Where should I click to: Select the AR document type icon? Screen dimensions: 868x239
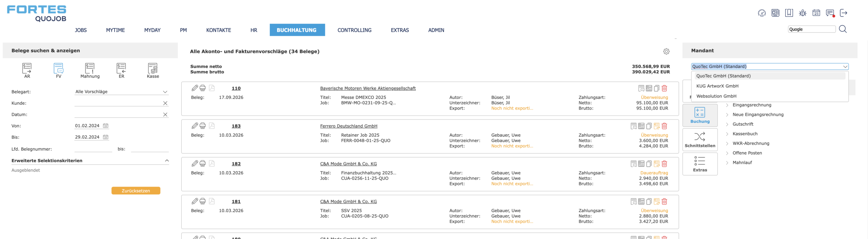[x=27, y=70]
